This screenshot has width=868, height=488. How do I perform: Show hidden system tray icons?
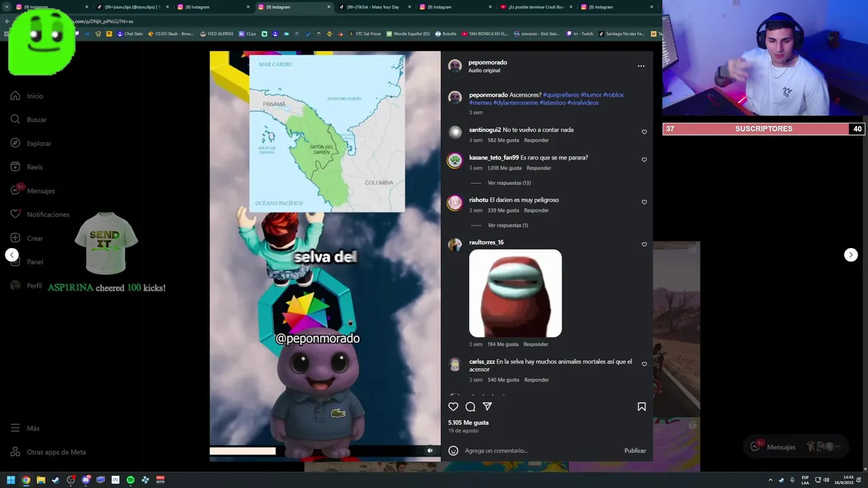(770, 480)
